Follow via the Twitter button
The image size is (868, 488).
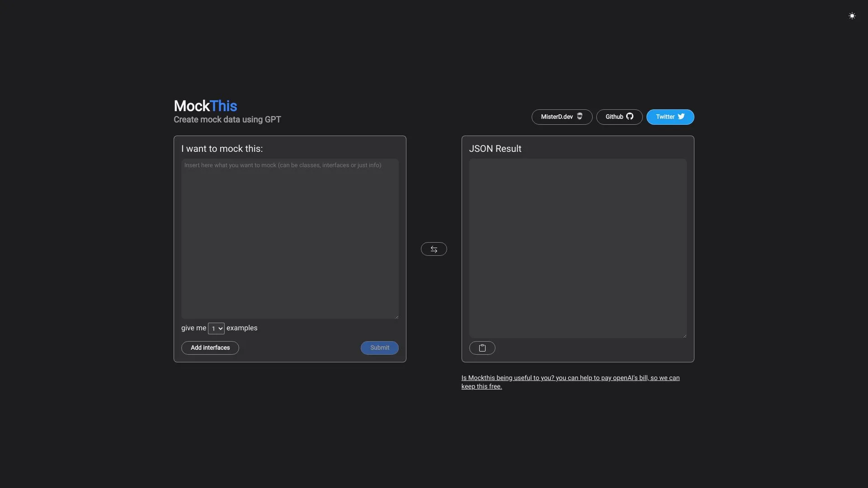pos(670,117)
